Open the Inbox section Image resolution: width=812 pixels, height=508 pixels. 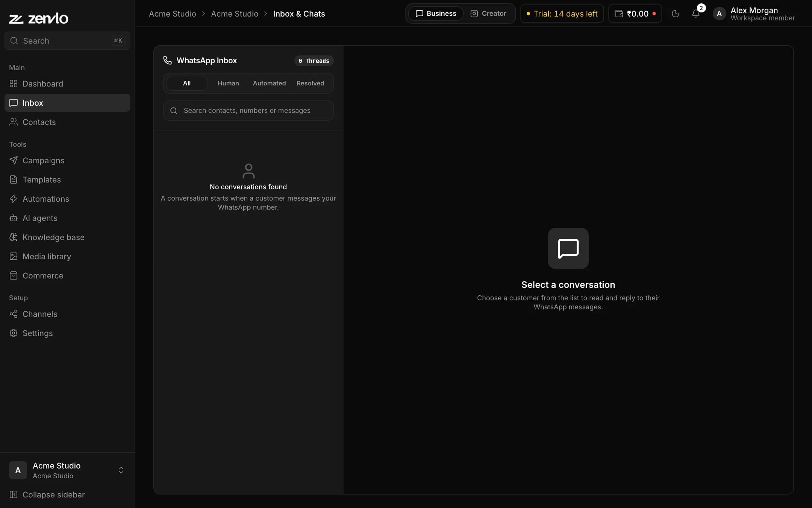point(67,103)
